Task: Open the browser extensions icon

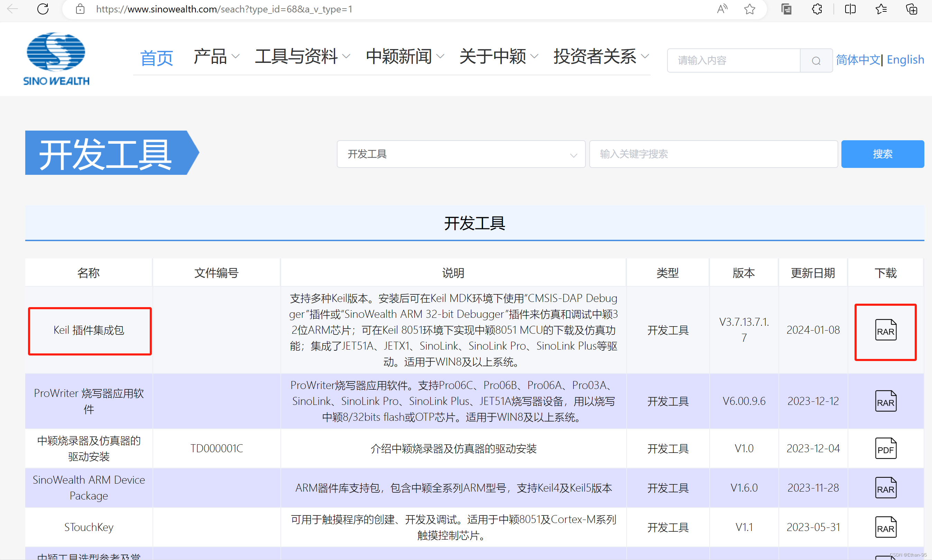Action: (x=817, y=9)
